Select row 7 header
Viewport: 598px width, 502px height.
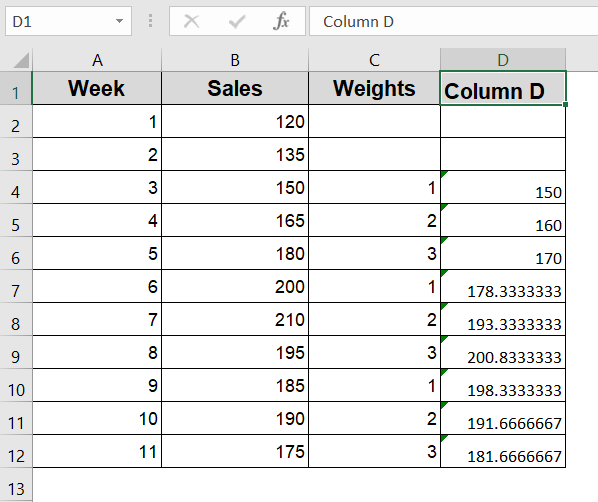(16, 287)
